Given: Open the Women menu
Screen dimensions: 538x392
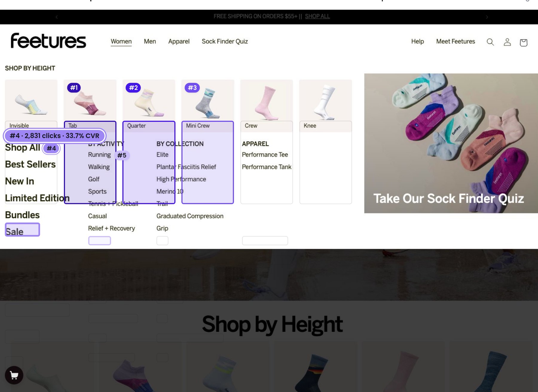Looking at the screenshot, I should point(121,42).
